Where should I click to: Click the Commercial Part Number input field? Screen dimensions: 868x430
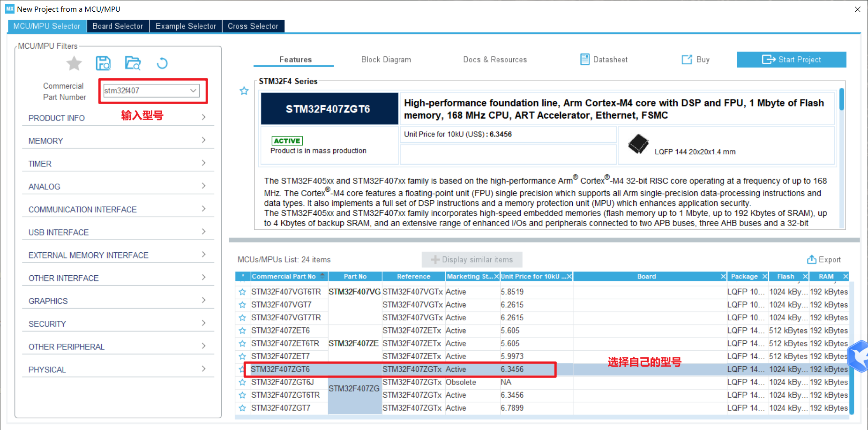(x=152, y=91)
